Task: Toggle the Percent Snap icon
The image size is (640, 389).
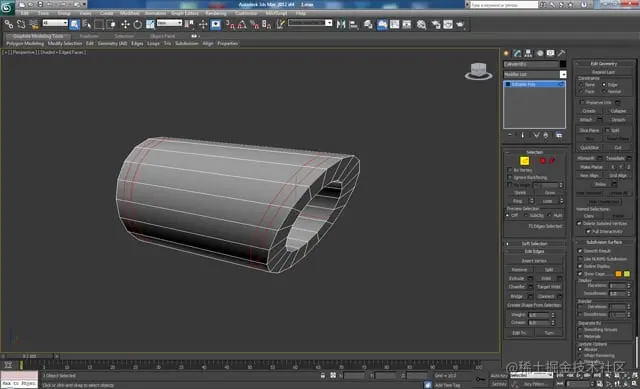Action: (x=254, y=24)
